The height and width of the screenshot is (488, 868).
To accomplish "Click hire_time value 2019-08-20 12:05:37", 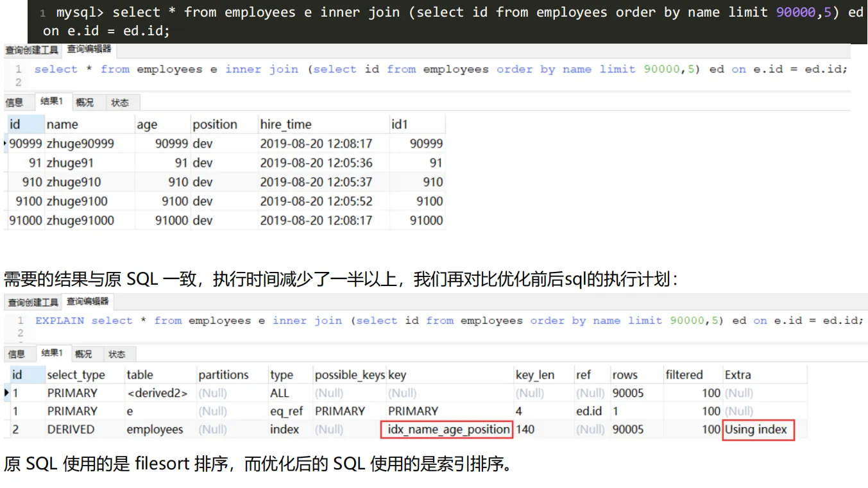I will (316, 182).
